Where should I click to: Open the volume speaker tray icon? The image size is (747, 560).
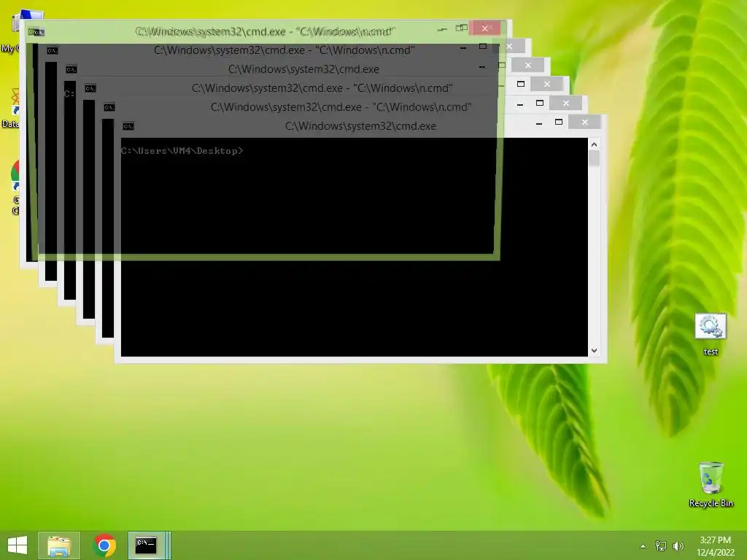click(x=678, y=546)
